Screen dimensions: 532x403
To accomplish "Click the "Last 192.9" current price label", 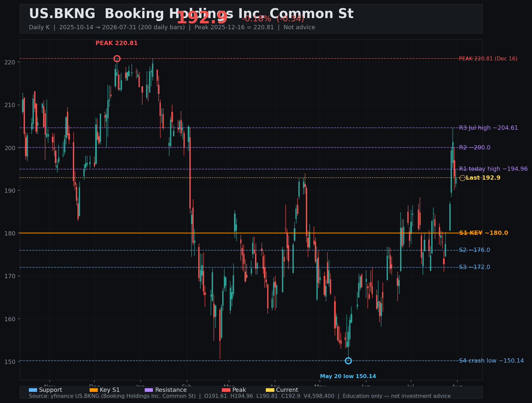I will pyautogui.click(x=483, y=178).
